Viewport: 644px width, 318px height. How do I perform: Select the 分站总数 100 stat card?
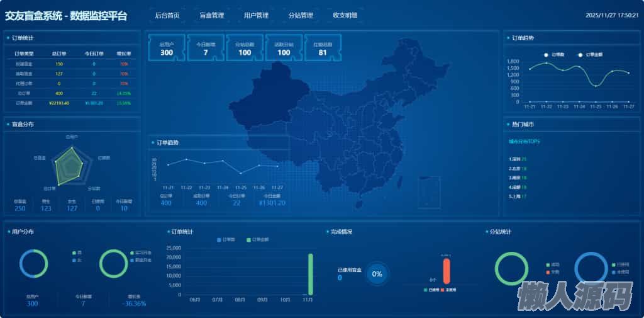point(245,48)
